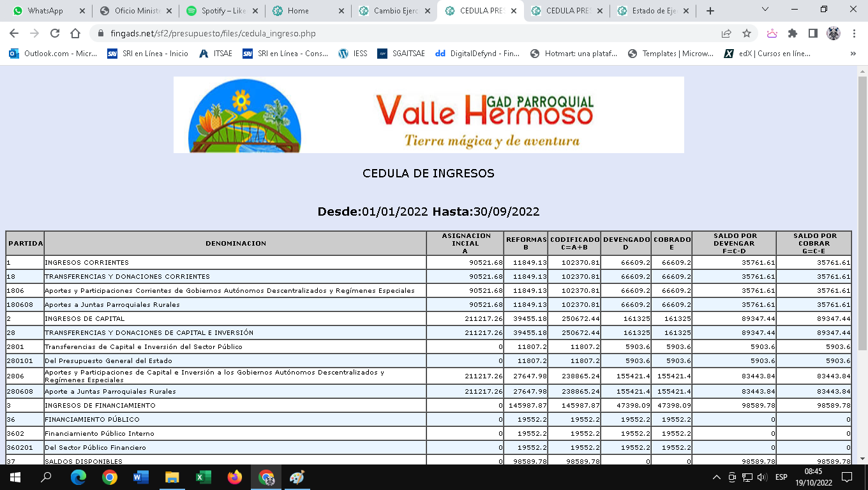Viewport: 868px width, 490px height.
Task: Switch to the Estado de Eje tab
Action: (651, 11)
